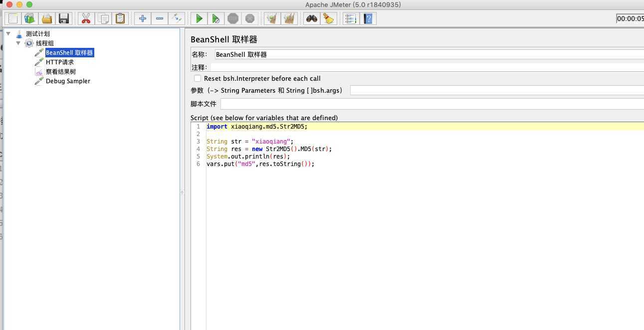This screenshot has width=644, height=330.
Task: Start the test with green play icon
Action: [199, 19]
